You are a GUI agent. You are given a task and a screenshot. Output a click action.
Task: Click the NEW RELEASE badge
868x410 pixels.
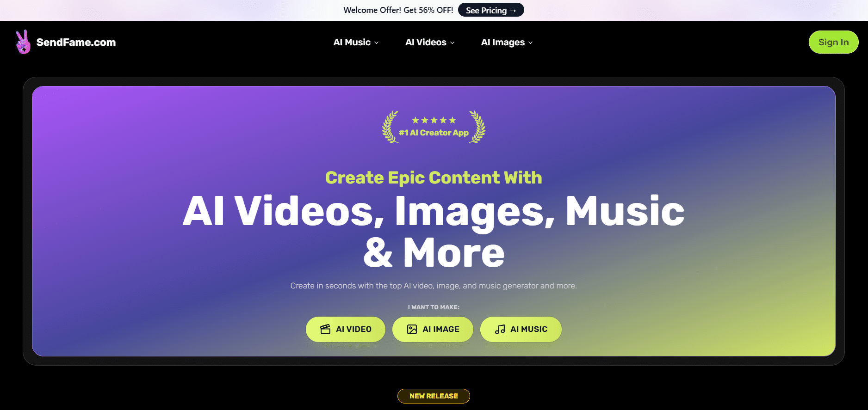[434, 396]
